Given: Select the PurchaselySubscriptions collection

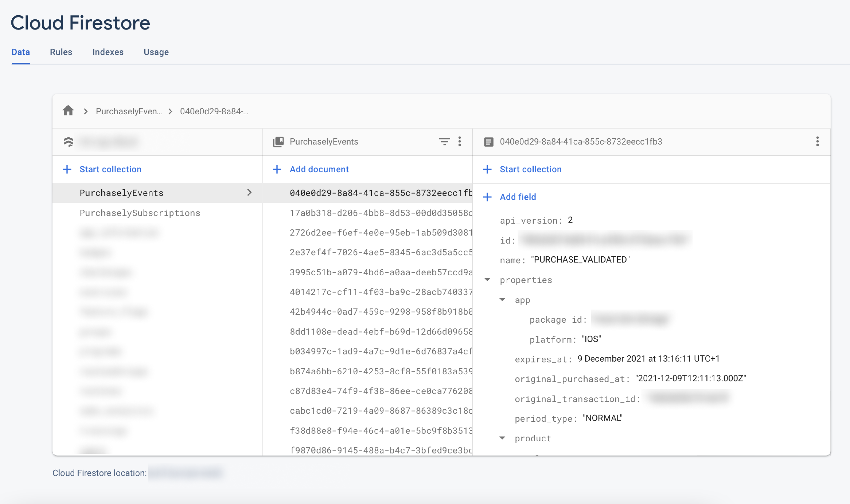Looking at the screenshot, I should point(157,213).
